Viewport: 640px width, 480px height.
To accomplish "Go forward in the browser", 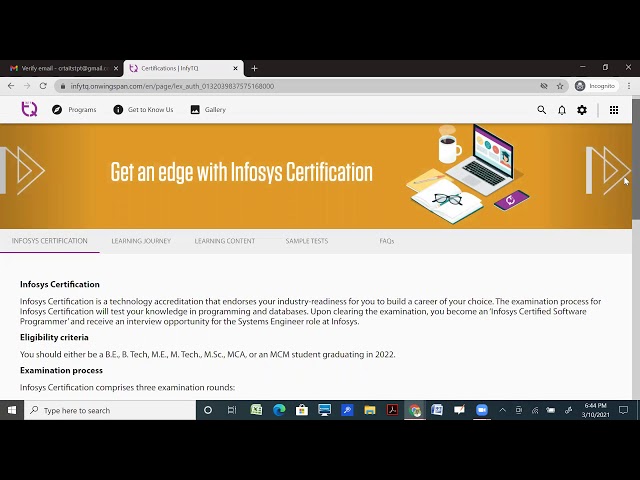I will point(27,86).
